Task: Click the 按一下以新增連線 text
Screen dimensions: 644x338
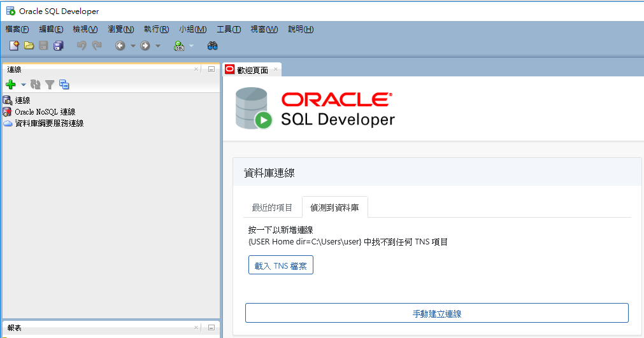Action: [x=280, y=230]
